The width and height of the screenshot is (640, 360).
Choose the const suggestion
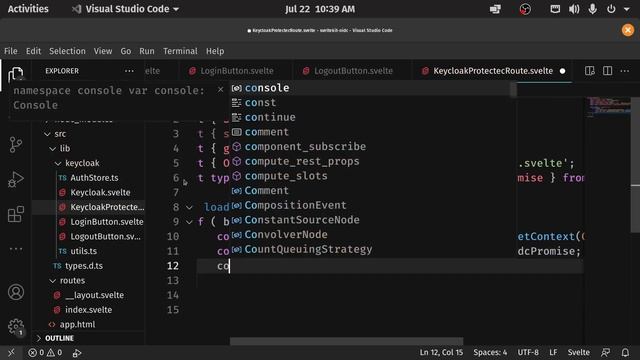tap(373, 103)
